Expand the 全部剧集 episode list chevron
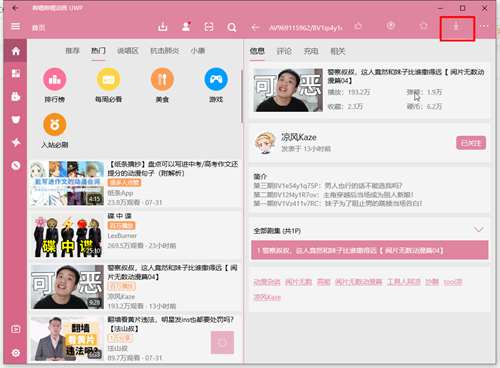 479,229
